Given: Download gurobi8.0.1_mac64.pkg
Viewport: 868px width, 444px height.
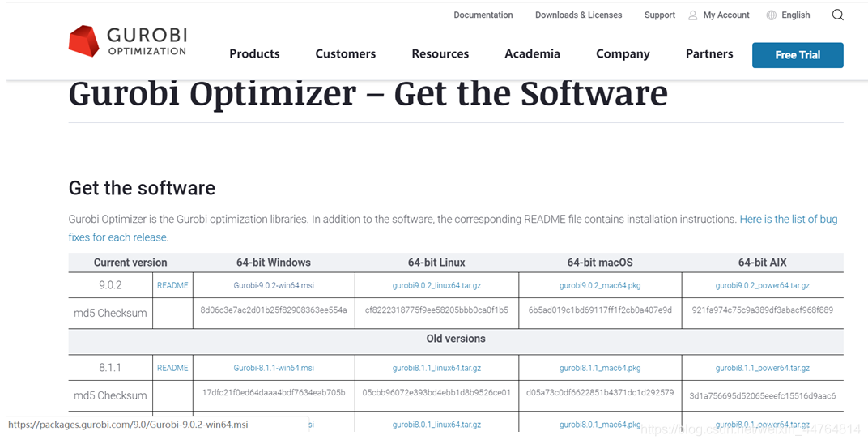Looking at the screenshot, I should click(600, 425).
